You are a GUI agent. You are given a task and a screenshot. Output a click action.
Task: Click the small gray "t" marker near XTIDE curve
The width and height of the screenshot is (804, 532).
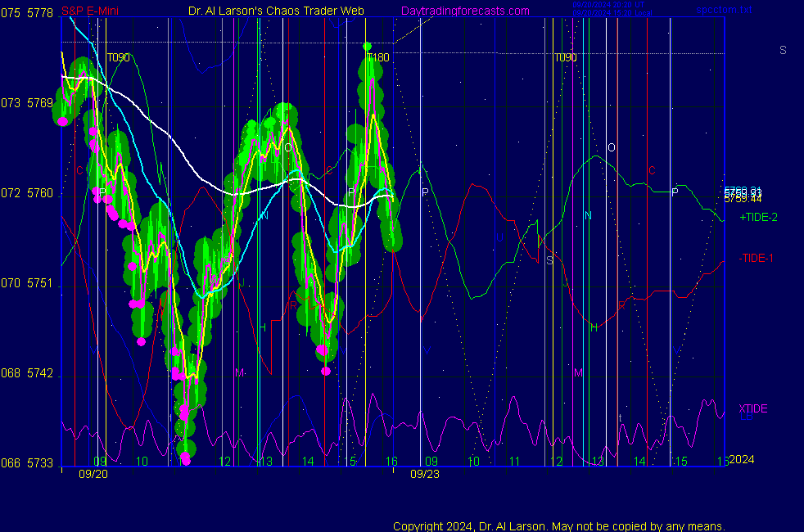[621, 418]
